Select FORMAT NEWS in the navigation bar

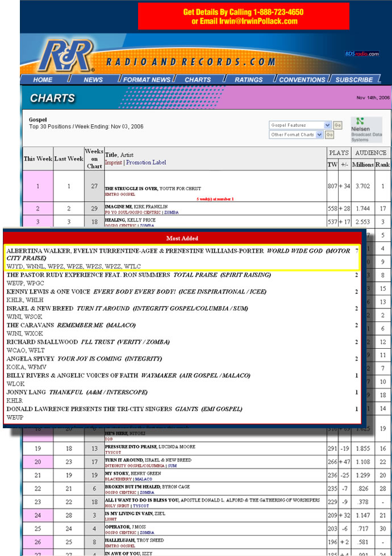[146, 80]
